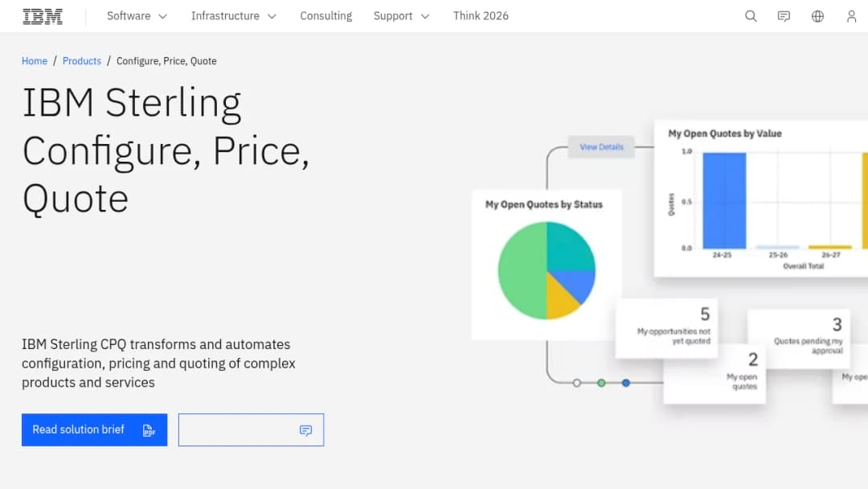Expand the Support menu chevron
The width and height of the screenshot is (868, 489).
pos(425,17)
